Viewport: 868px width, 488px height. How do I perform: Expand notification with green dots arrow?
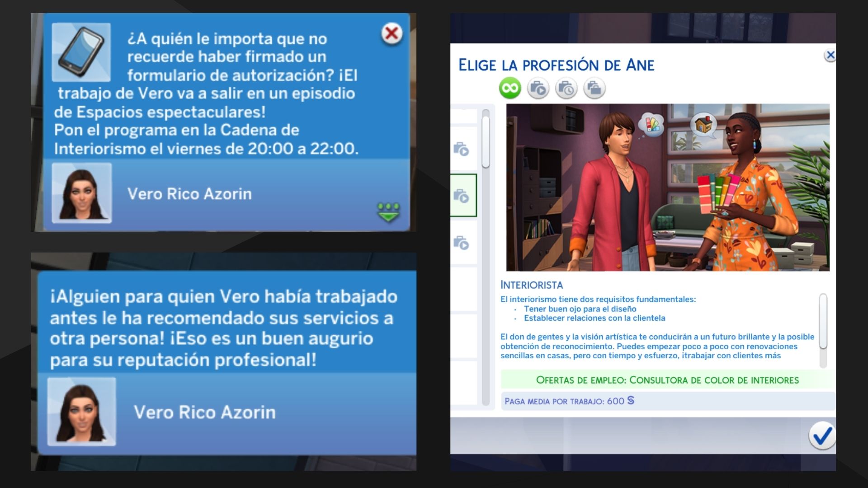[388, 212]
